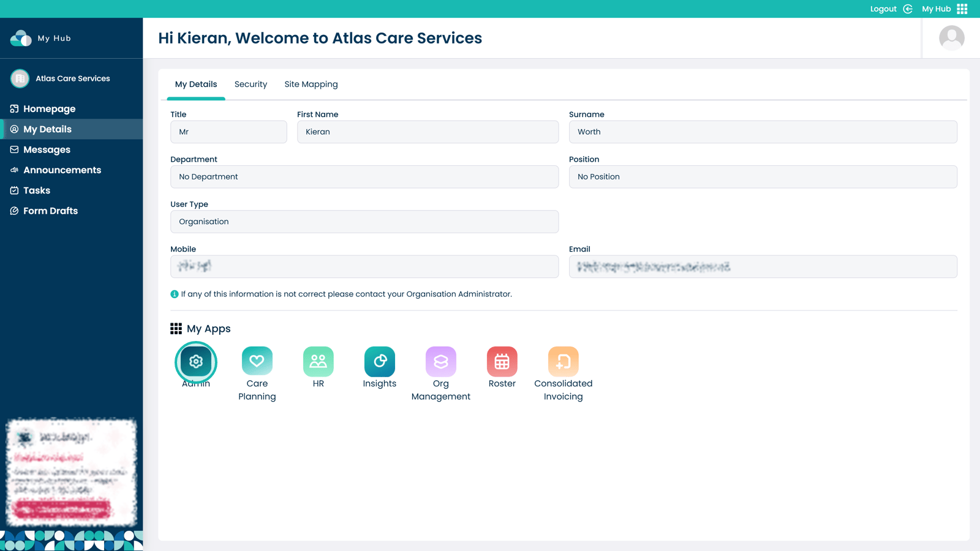Launch the Care Planning app
The height and width of the screenshot is (551, 980).
(257, 362)
